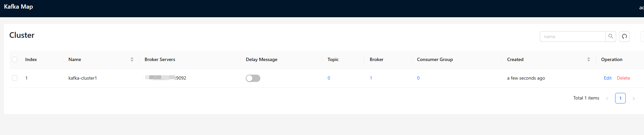Enable Delay Message for kafka-cluster1

[253, 78]
